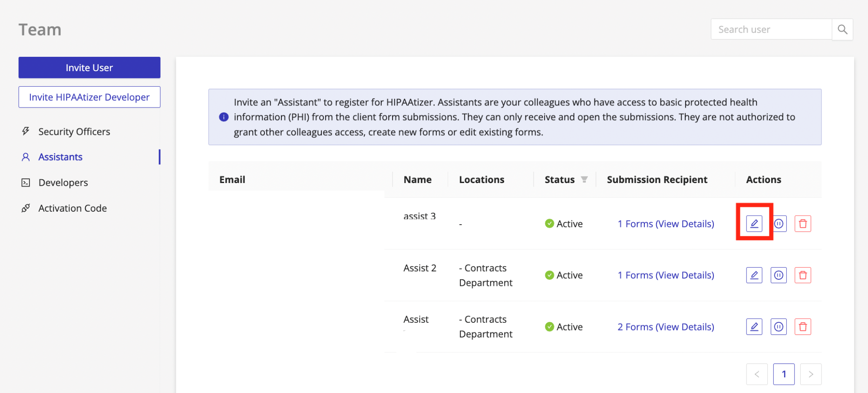This screenshot has width=868, height=393.
Task: Pause the bottom Assist user account
Action: point(778,327)
